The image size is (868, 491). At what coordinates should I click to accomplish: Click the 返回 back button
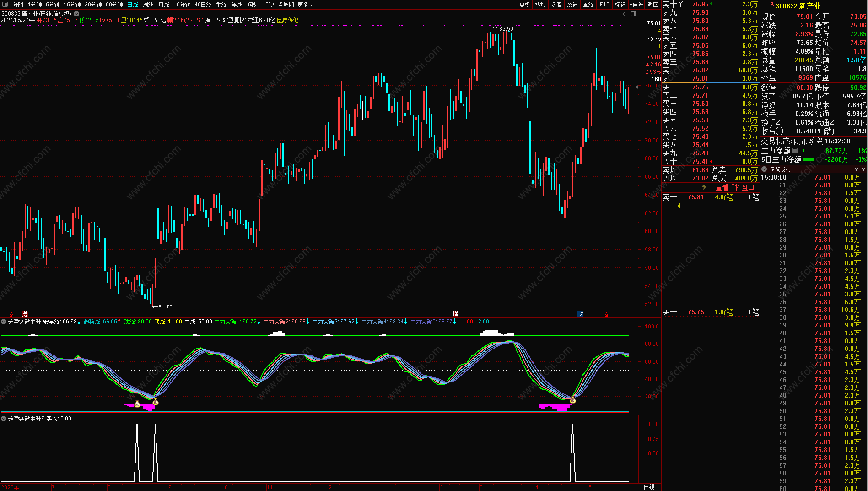point(653,5)
